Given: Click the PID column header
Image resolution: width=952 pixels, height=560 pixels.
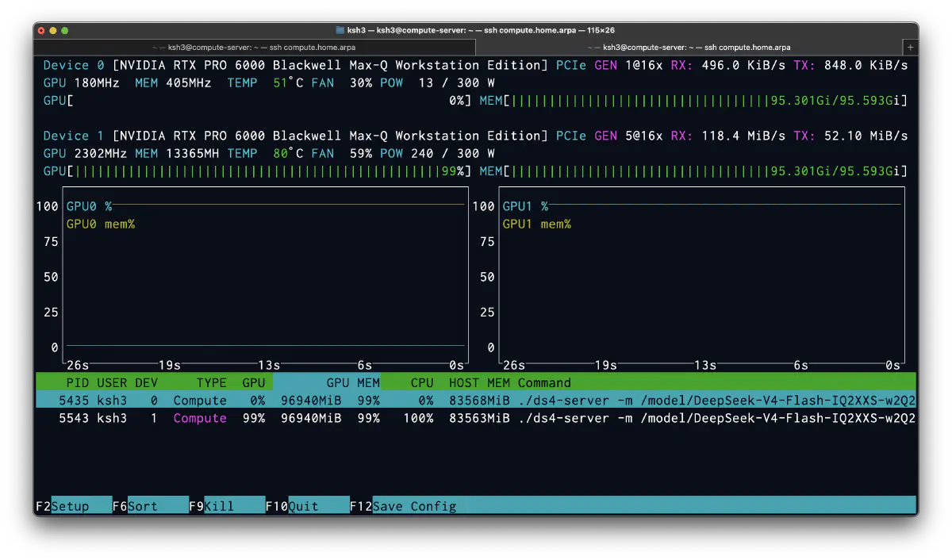Looking at the screenshot, I should coord(77,383).
